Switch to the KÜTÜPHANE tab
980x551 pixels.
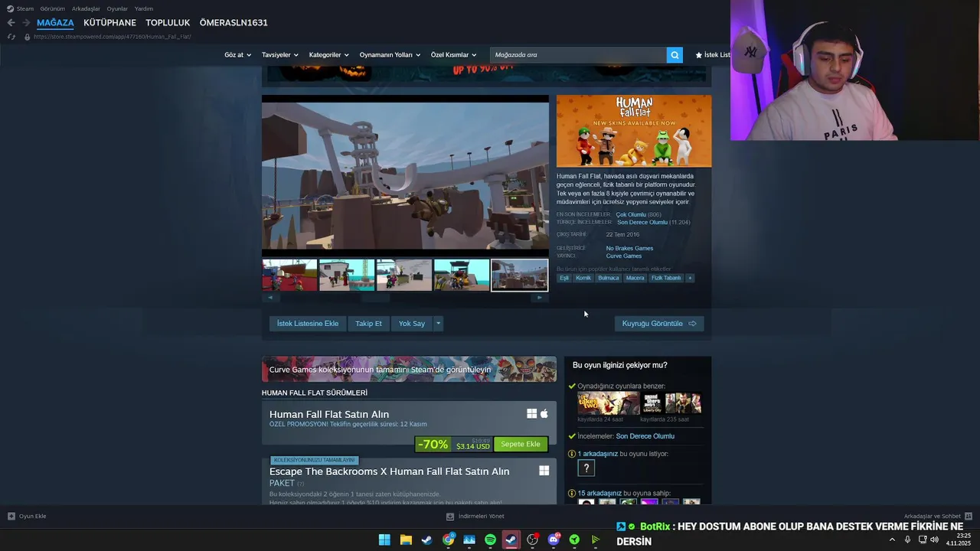(109, 23)
